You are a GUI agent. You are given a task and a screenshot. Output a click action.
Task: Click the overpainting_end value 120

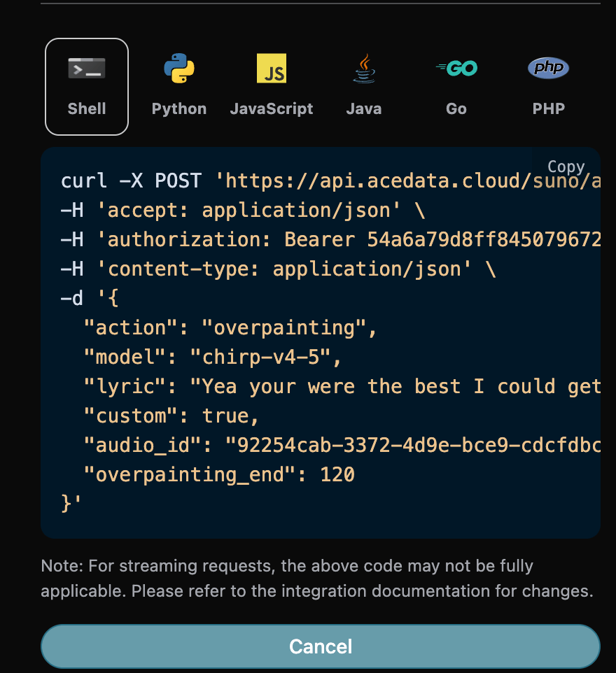[x=337, y=475]
